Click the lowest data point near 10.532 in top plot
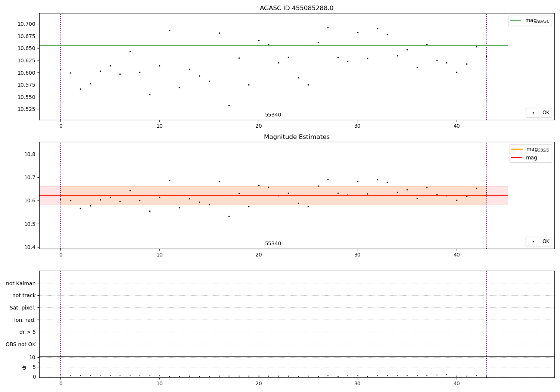This screenshot has width=560, height=392. coord(229,105)
